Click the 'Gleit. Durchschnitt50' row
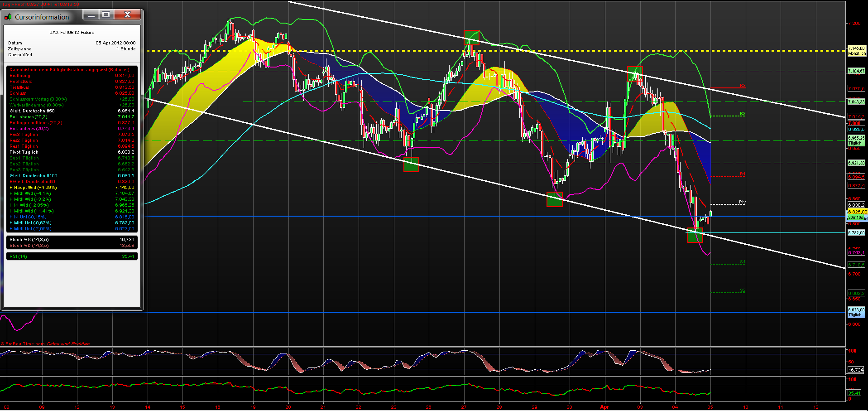 (72, 111)
